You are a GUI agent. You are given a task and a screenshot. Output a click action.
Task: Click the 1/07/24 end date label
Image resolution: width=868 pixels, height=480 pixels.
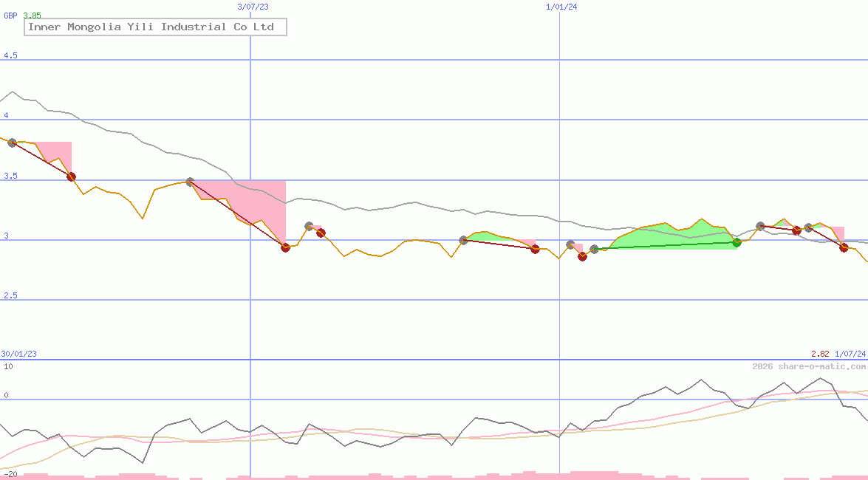pos(850,354)
